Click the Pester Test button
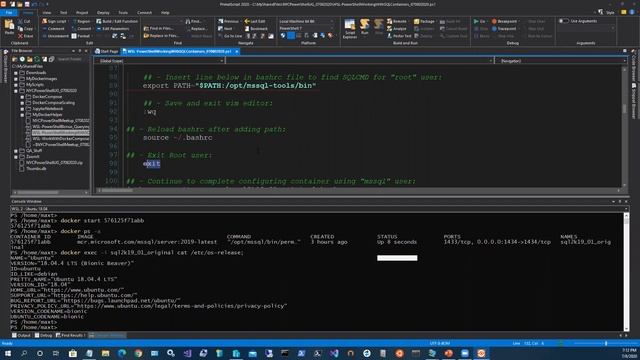Image resolution: width=640 pixels, height=360 pixels. pos(399,36)
